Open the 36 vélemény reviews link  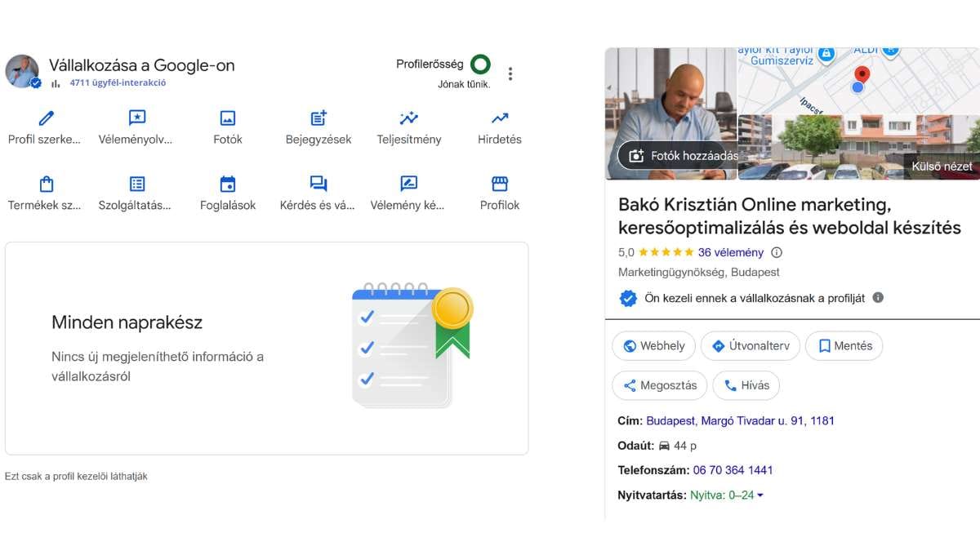point(731,253)
